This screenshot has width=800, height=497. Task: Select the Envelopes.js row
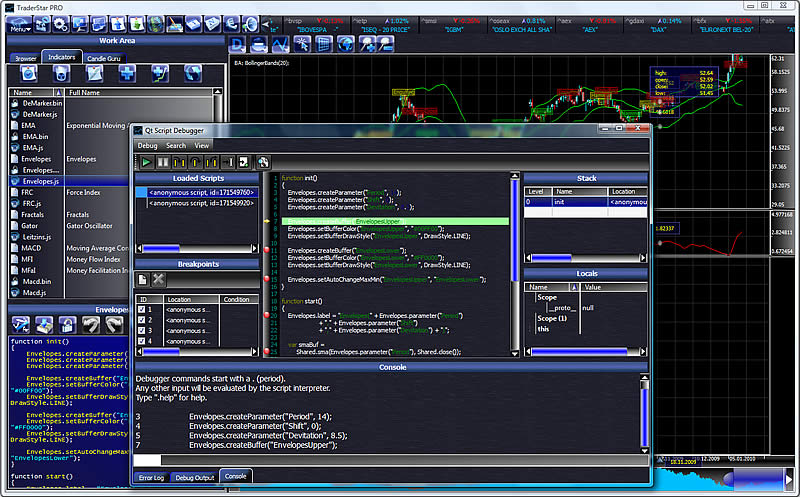pos(69,181)
